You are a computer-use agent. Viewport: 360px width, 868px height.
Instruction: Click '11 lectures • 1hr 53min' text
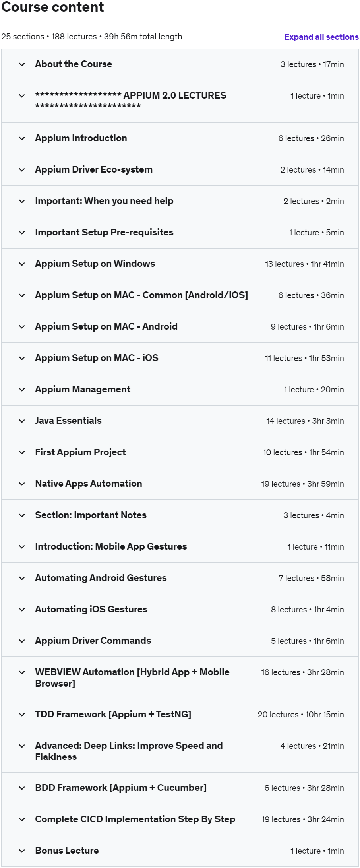pos(304,358)
